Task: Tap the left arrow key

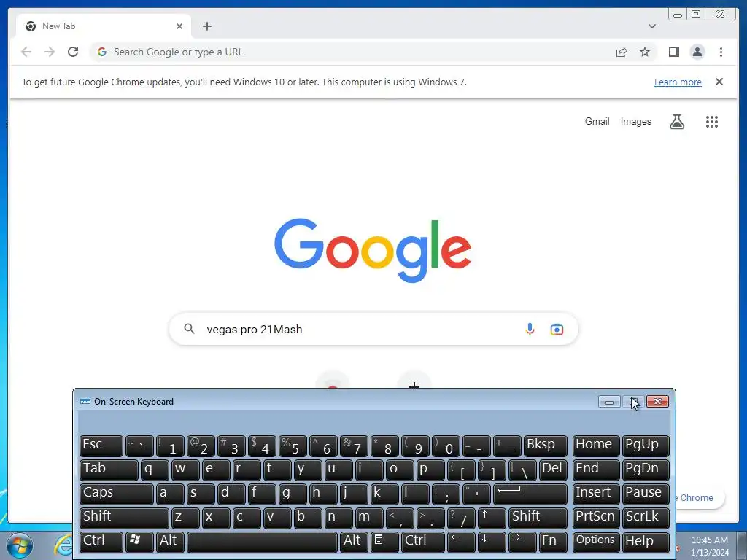Action: coord(461,542)
